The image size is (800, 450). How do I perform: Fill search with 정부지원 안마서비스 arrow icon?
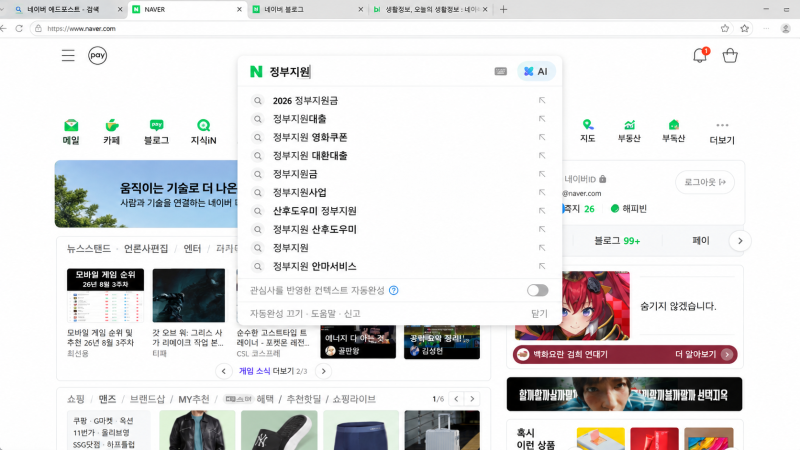tap(542, 266)
